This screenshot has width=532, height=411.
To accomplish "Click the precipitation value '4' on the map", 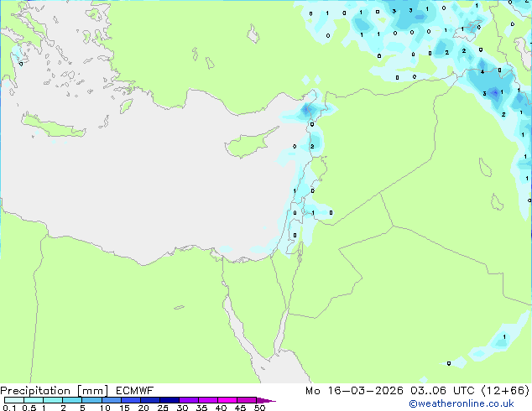I will click(482, 72).
